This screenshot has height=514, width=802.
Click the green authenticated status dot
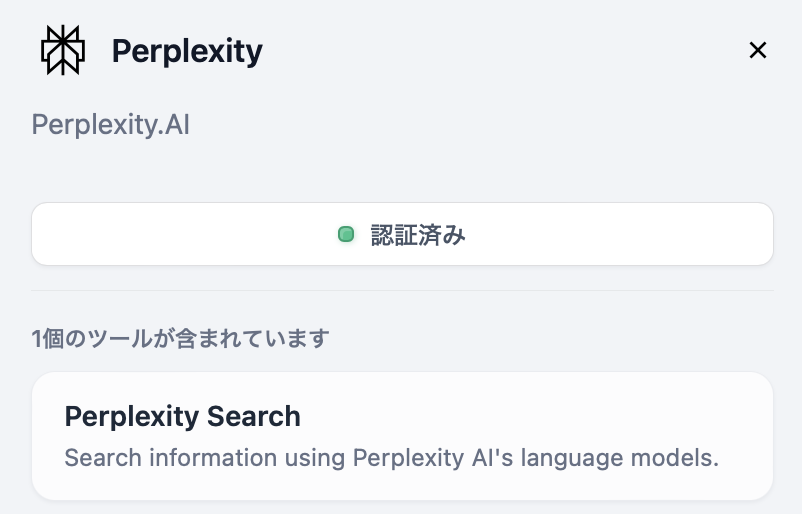(346, 235)
